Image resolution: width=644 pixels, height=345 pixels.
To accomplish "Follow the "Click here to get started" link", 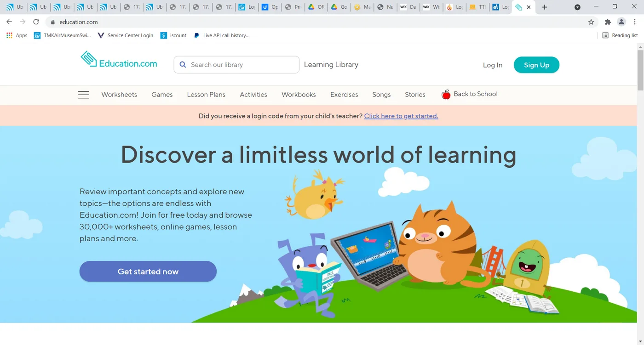I will (401, 116).
